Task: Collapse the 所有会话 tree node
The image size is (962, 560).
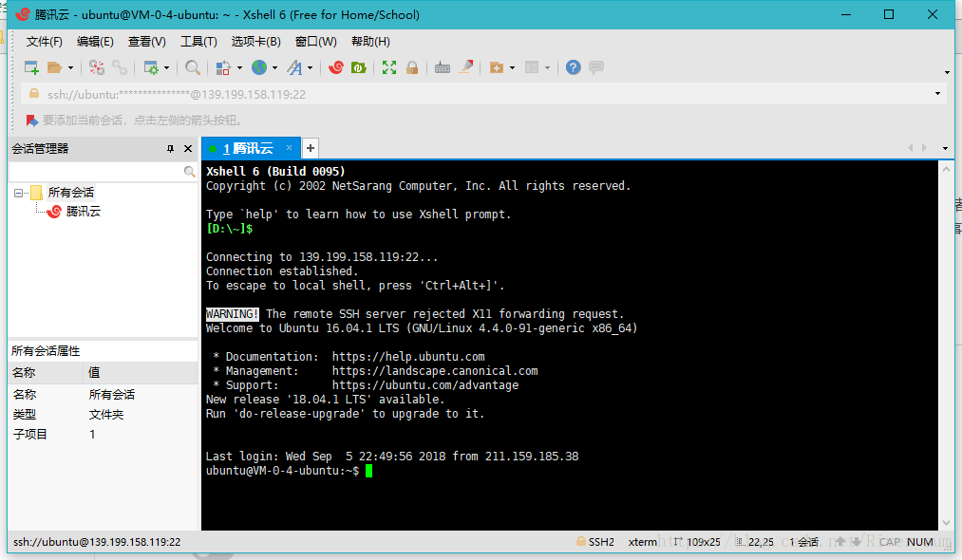Action: [x=18, y=193]
